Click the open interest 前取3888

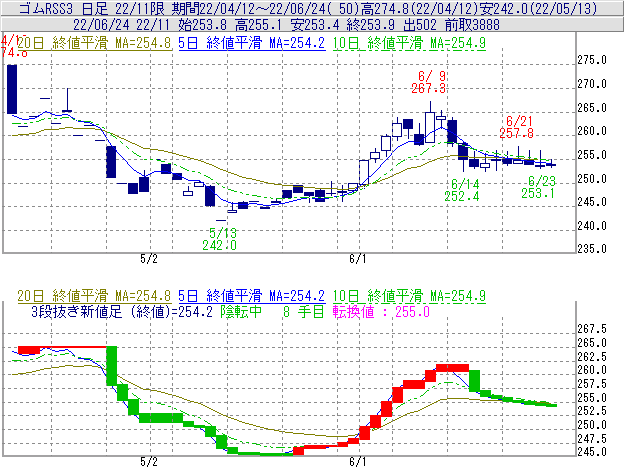472,25
